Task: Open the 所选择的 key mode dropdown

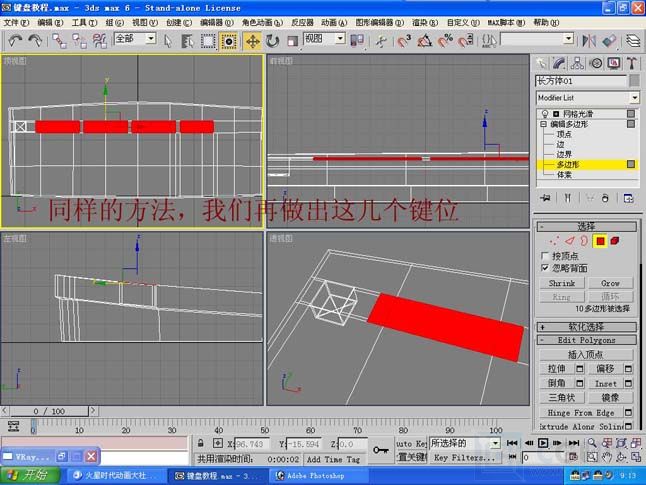Action: [x=496, y=443]
